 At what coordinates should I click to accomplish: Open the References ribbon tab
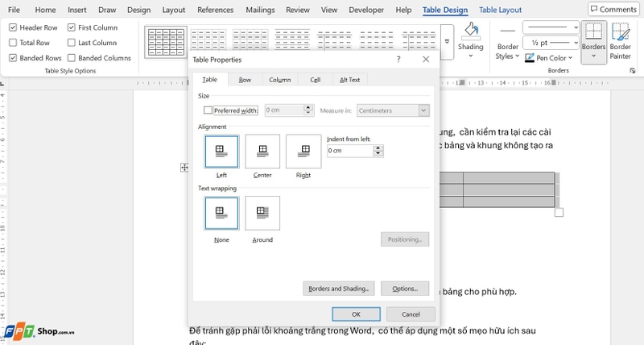tap(215, 10)
